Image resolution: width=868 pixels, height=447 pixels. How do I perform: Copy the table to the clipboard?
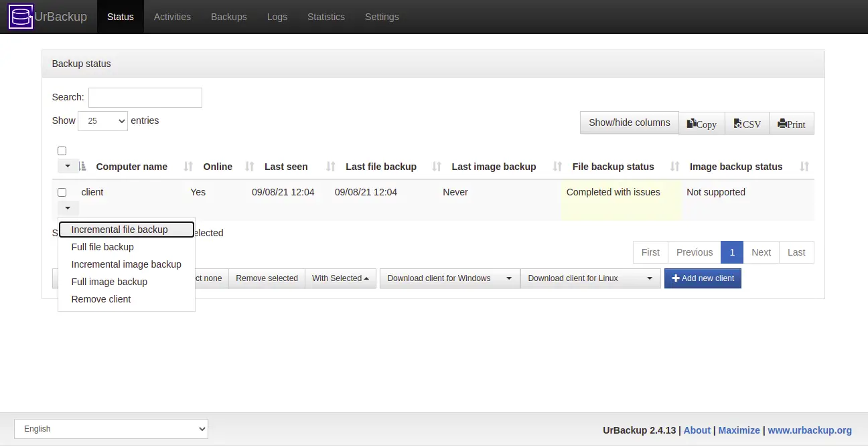[702, 124]
